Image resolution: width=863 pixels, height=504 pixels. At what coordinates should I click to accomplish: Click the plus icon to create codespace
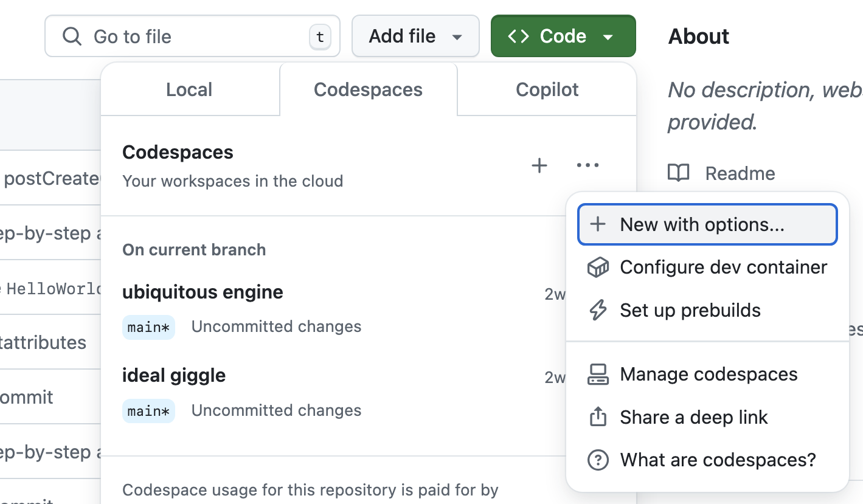(x=539, y=165)
